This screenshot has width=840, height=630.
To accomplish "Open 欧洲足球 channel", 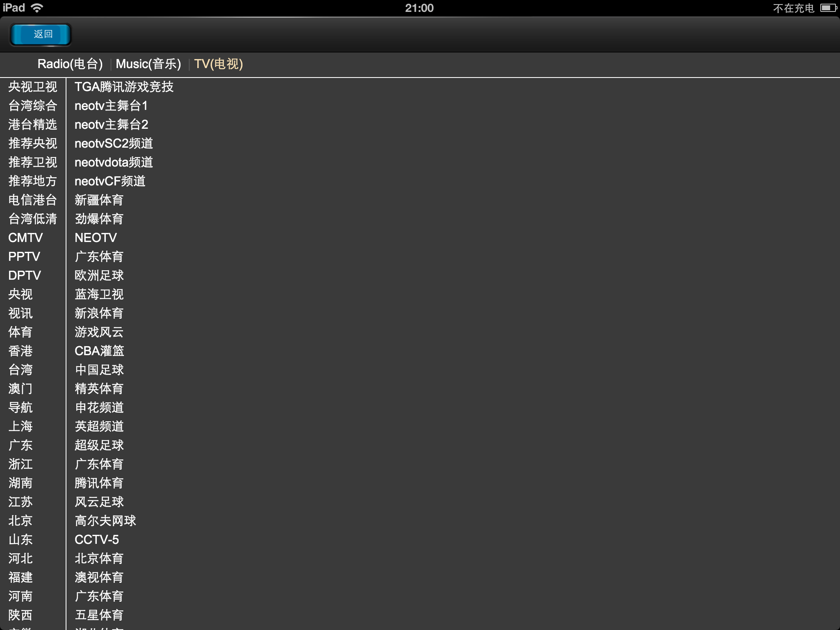I will pos(99,276).
